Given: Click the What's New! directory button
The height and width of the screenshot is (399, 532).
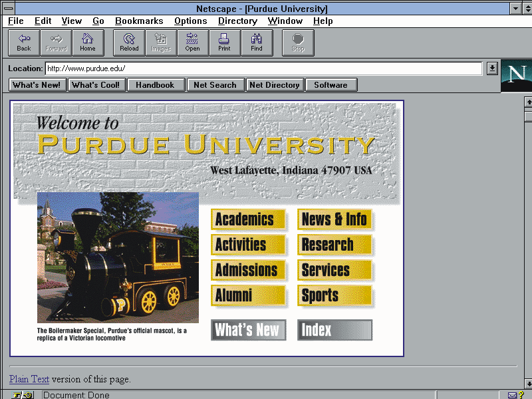Looking at the screenshot, I should point(38,85).
